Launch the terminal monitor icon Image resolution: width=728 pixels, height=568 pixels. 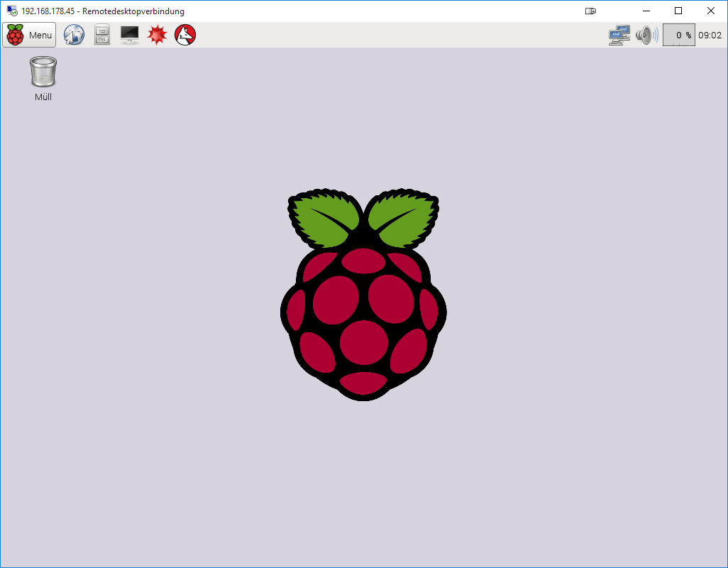[x=130, y=35]
